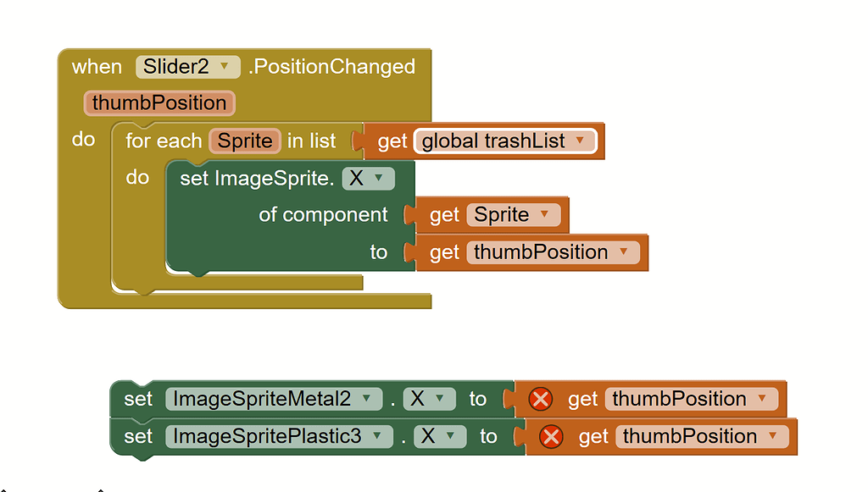868x492 pixels.
Task: Select the thumbPosition event parameter
Action: [x=159, y=103]
